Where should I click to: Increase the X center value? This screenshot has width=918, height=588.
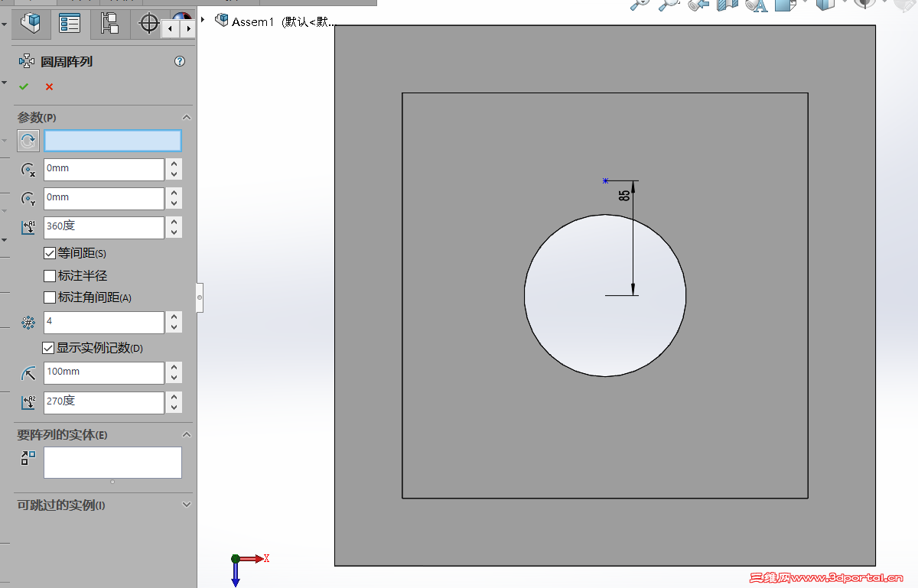pos(174,164)
